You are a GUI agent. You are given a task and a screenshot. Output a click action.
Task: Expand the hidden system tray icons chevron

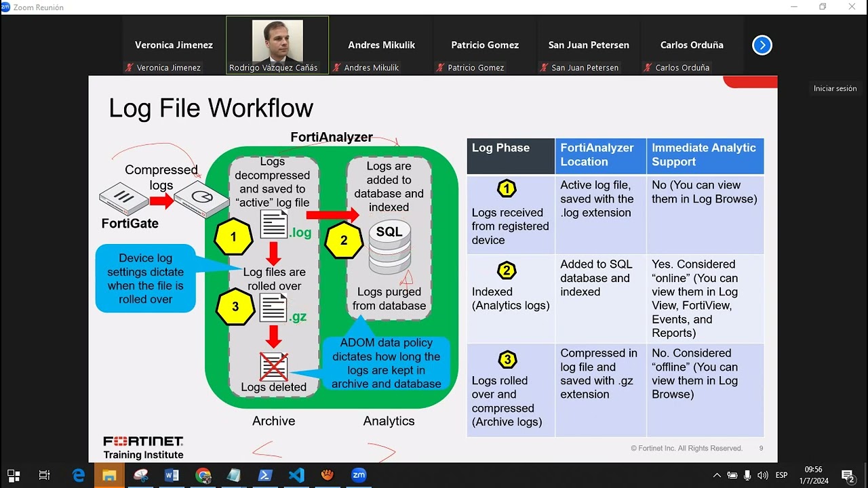click(x=717, y=475)
